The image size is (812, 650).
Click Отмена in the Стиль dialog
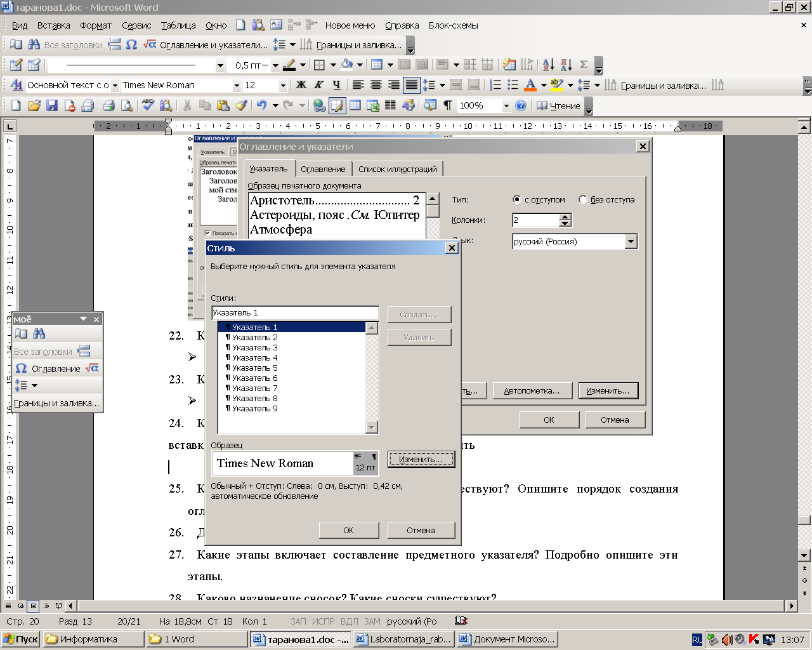(x=421, y=530)
